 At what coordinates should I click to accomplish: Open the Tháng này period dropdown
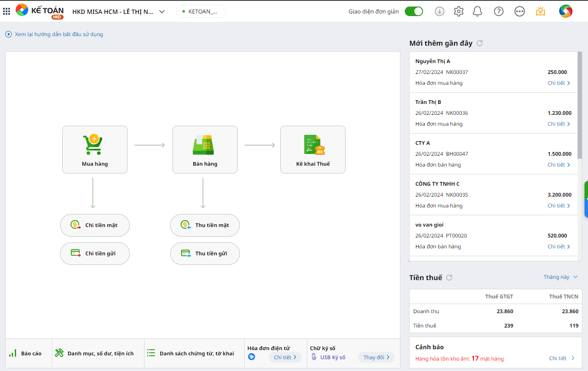pos(561,277)
